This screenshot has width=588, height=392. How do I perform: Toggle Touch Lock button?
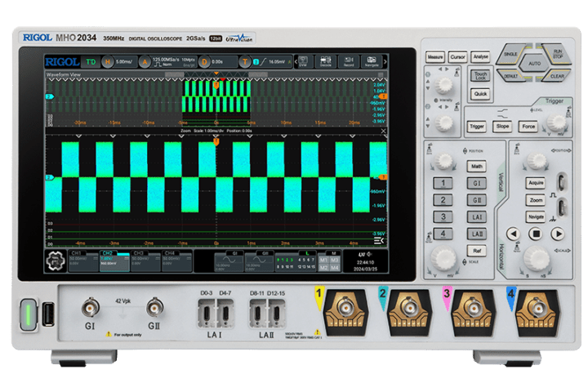480,76
